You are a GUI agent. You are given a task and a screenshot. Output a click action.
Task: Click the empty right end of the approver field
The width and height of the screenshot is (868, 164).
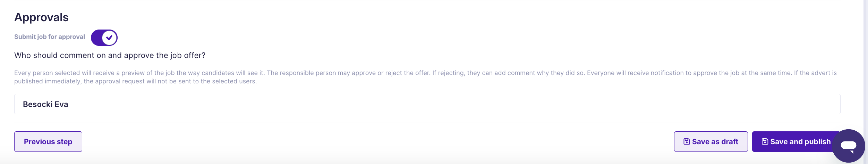click(798, 104)
